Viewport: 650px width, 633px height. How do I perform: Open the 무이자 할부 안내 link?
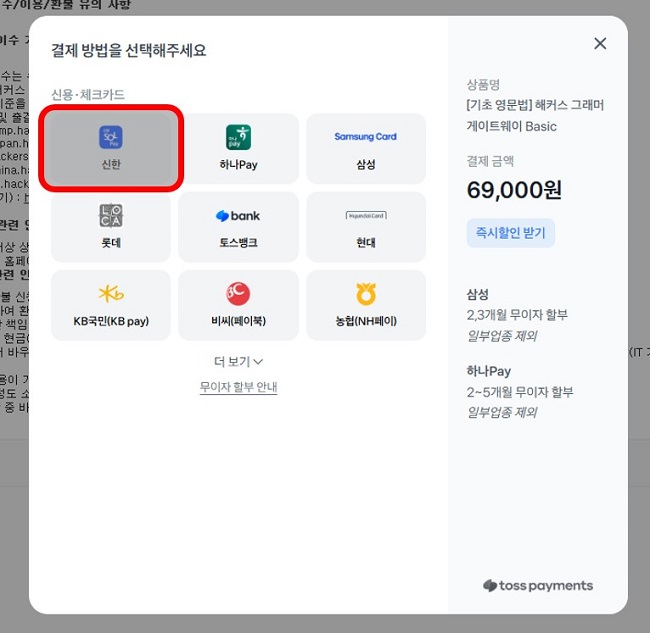[x=238, y=387]
